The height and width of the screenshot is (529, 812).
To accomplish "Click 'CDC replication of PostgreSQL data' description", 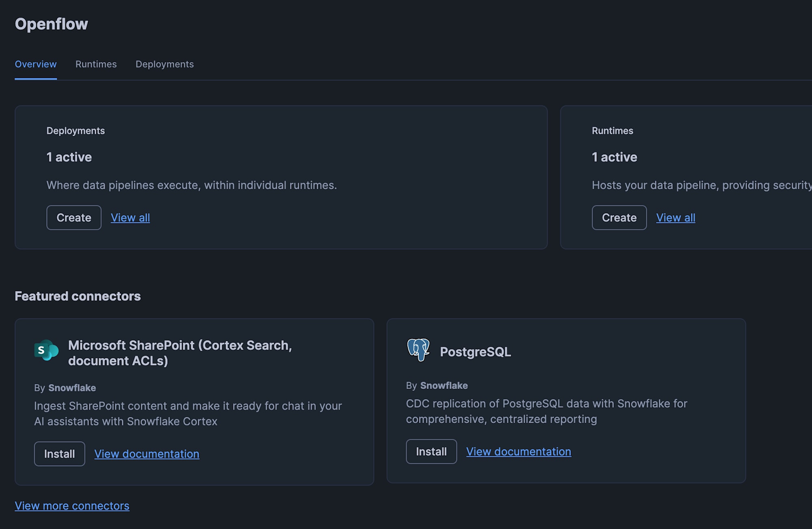I will 546,411.
